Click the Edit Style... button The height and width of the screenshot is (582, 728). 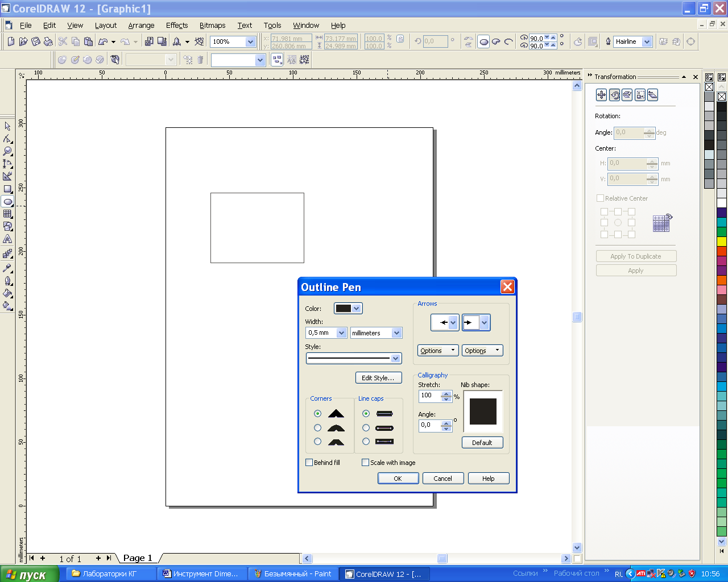(x=378, y=377)
